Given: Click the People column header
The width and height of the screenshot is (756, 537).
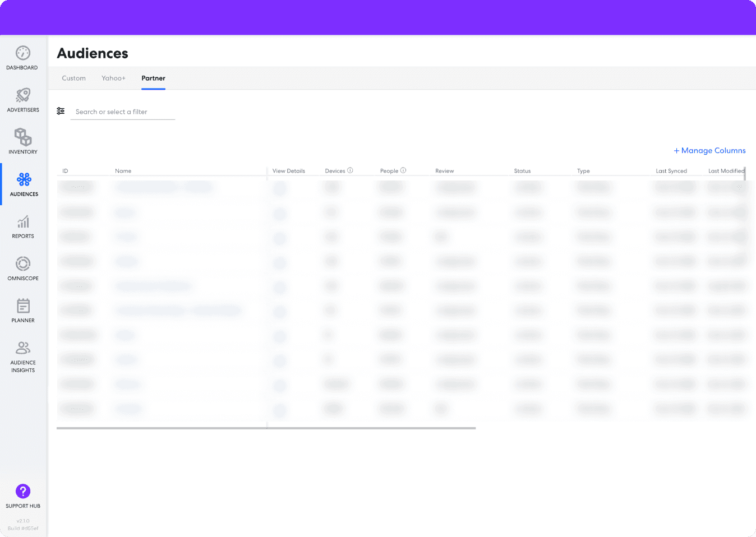Looking at the screenshot, I should pos(389,171).
